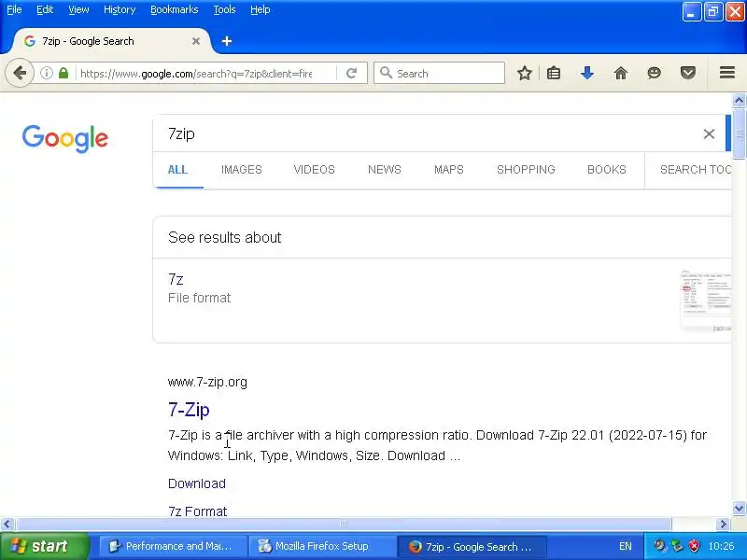Open the History menu
The image size is (747, 560).
coord(120,9)
